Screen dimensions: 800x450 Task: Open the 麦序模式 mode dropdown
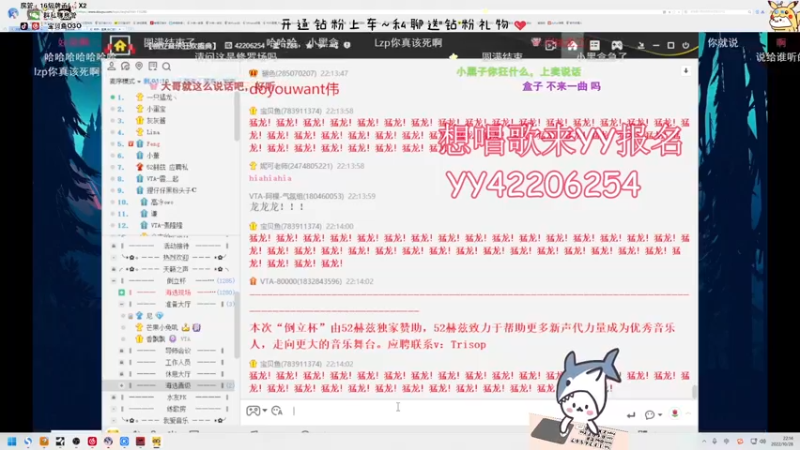click(125, 82)
